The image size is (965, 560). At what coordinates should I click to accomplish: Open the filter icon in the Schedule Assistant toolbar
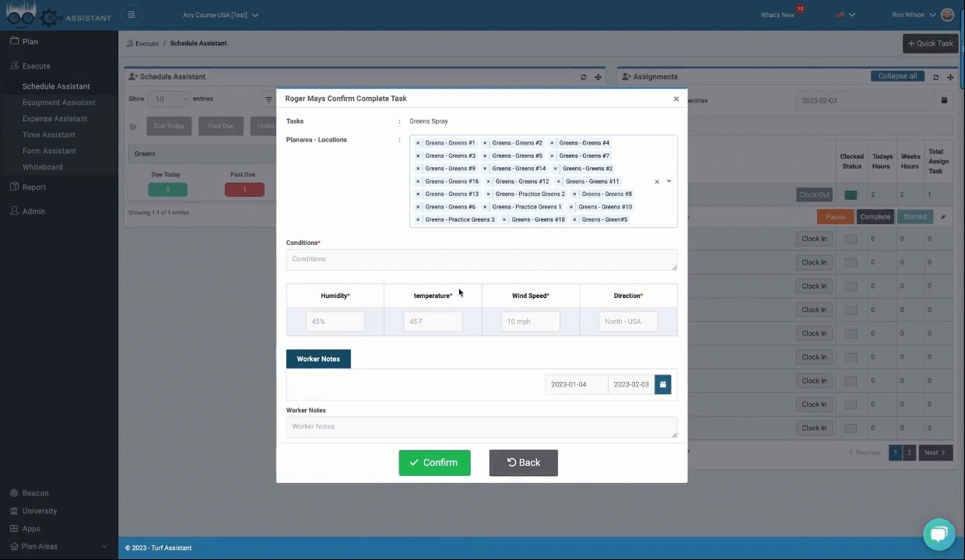click(268, 99)
